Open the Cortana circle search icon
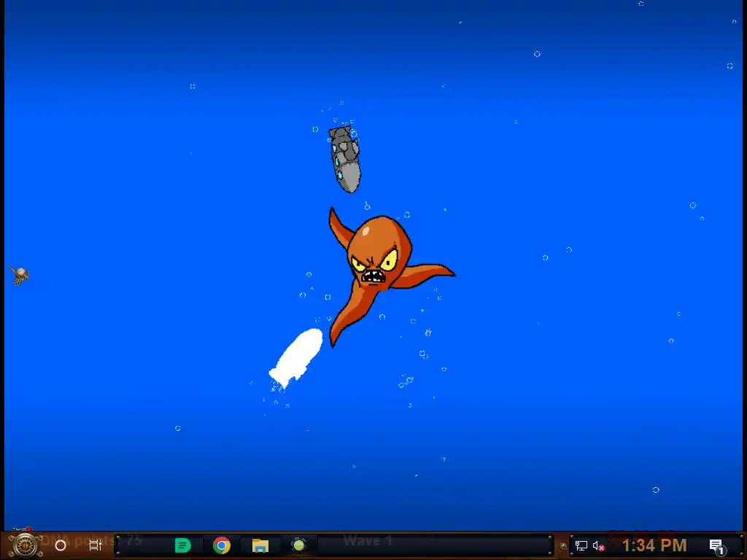 pyautogui.click(x=61, y=545)
